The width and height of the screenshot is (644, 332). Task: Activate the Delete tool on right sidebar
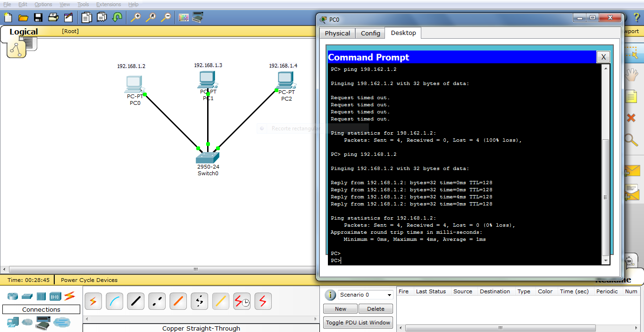pyautogui.click(x=633, y=118)
